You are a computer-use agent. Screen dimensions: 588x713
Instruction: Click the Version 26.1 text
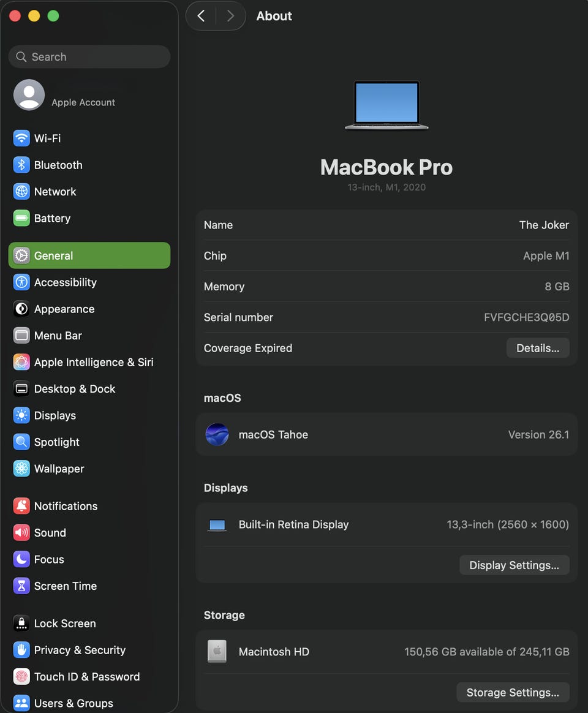(538, 435)
